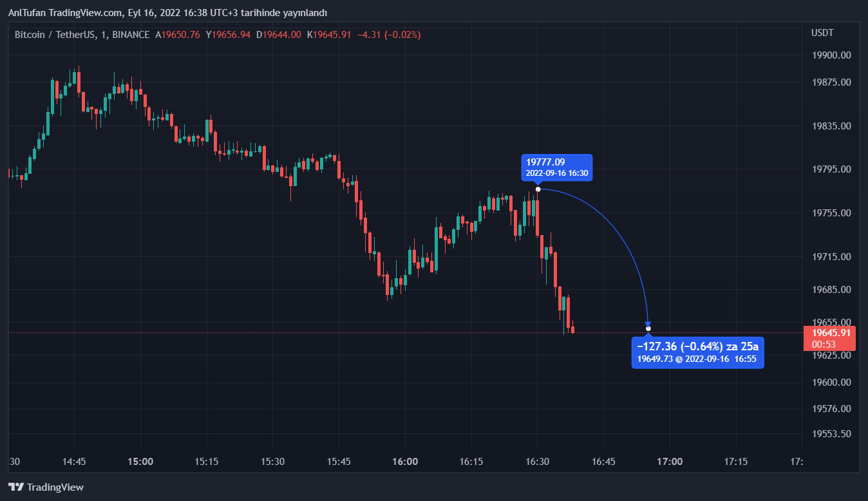868x501 pixels.
Task: Click the 19900.00 price scale label
Action: tap(832, 55)
